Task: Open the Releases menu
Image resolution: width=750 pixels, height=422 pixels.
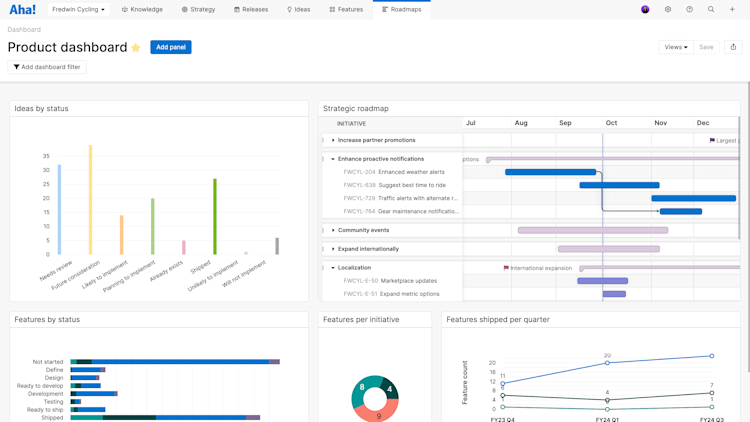Action: pos(251,10)
